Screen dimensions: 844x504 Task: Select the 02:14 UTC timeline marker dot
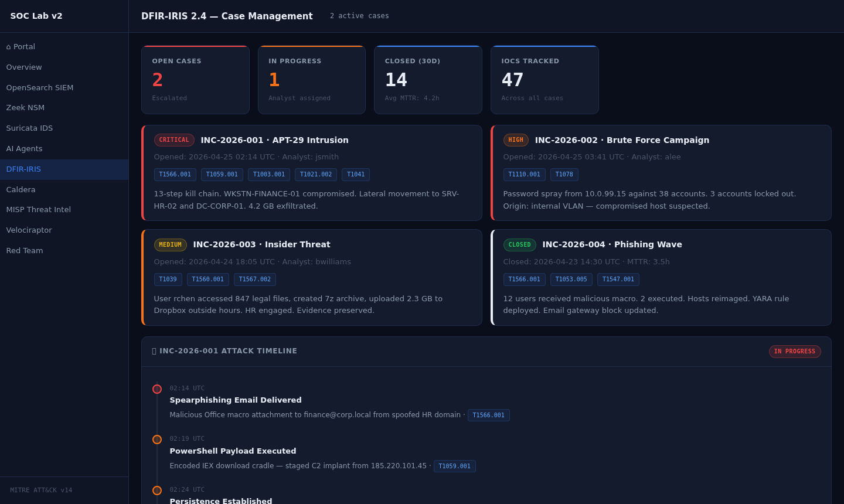(x=157, y=389)
